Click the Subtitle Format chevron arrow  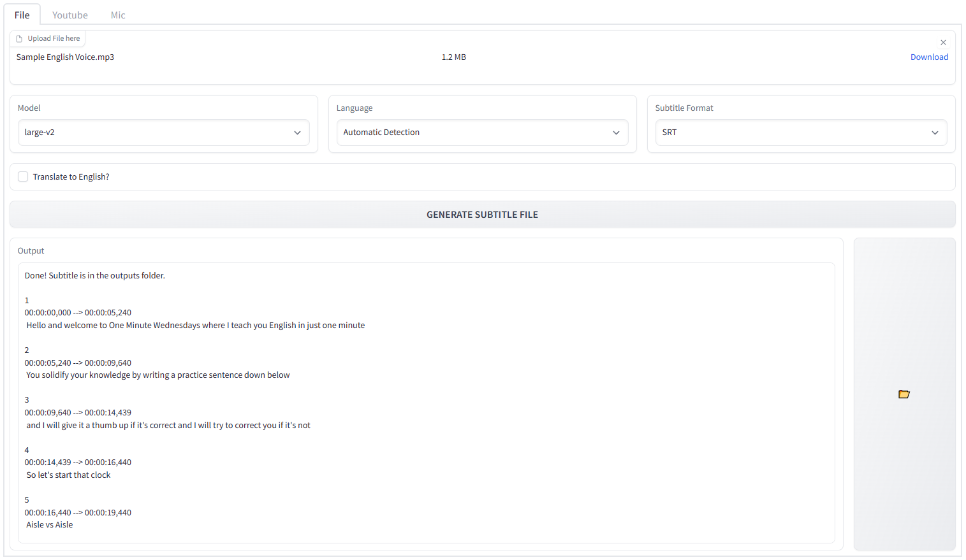(x=935, y=133)
